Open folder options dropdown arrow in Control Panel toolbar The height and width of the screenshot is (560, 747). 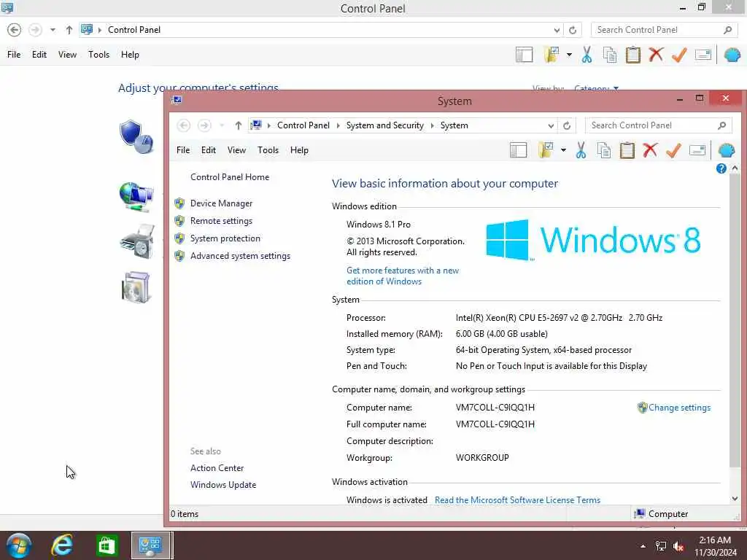[x=569, y=55]
